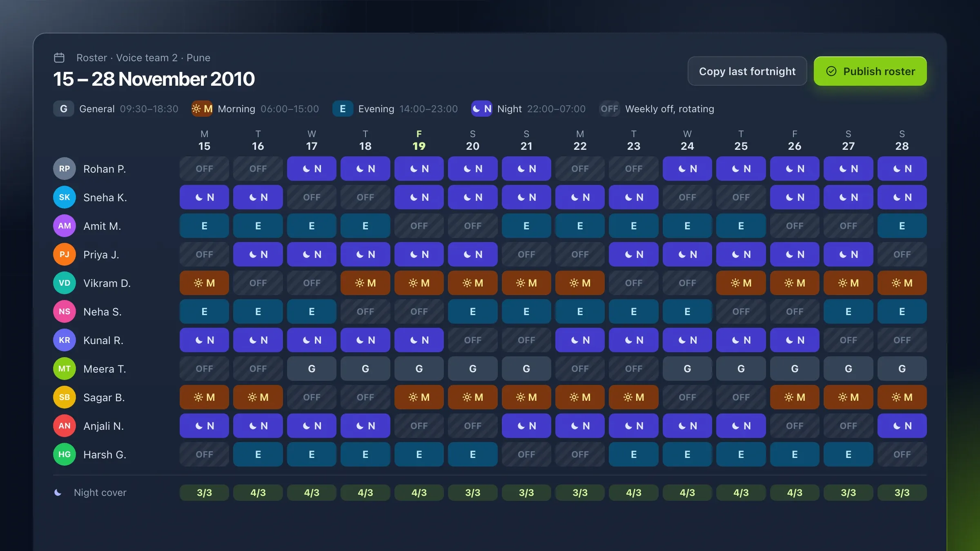This screenshot has width=980, height=551.
Task: Open the Saturday 20 column header
Action: [472, 140]
